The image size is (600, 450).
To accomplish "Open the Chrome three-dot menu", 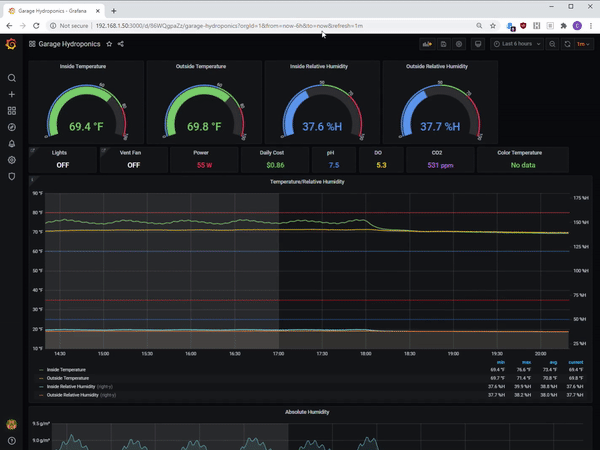I will coord(591,26).
